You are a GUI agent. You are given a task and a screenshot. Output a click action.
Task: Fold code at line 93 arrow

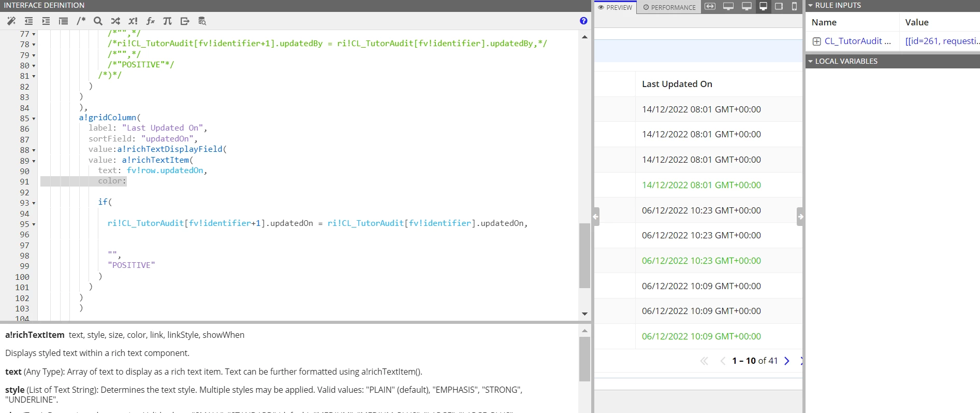(34, 203)
